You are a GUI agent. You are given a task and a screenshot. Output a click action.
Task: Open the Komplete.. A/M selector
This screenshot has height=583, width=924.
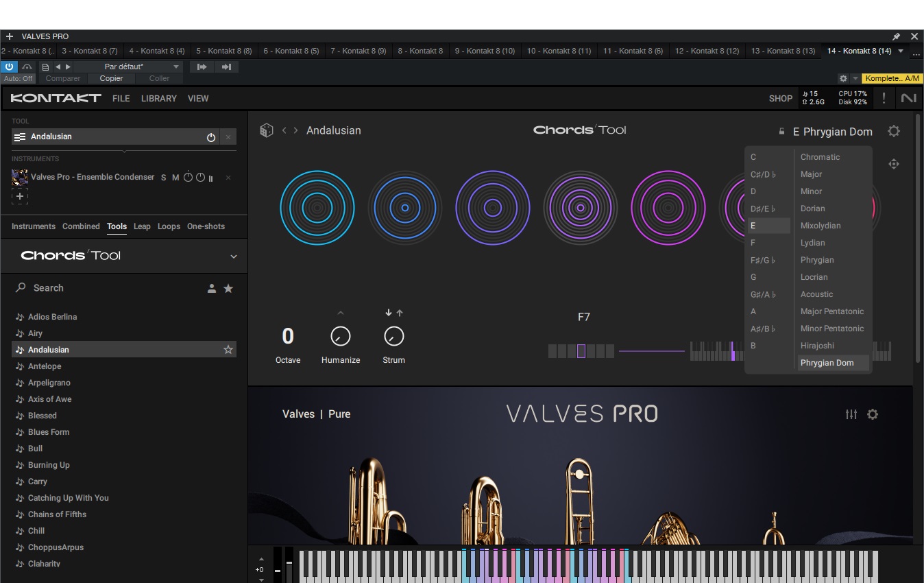click(x=892, y=78)
